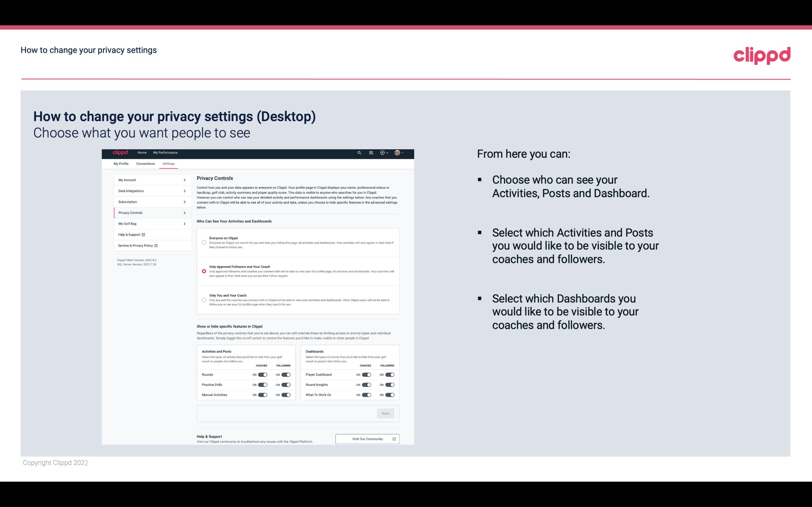Toggle Practice Drills visibility for Coaches off
Viewport: 812px width, 507px height.
[262, 385]
